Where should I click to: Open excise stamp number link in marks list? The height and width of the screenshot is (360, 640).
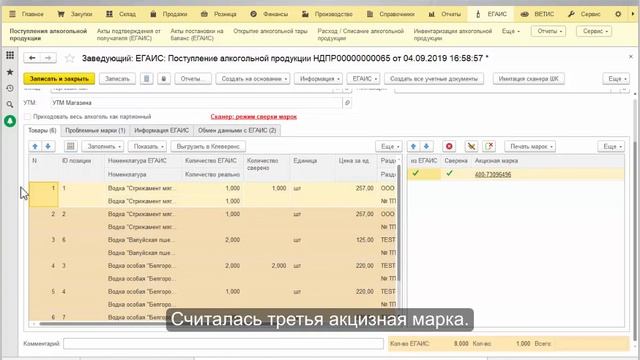[493, 174]
